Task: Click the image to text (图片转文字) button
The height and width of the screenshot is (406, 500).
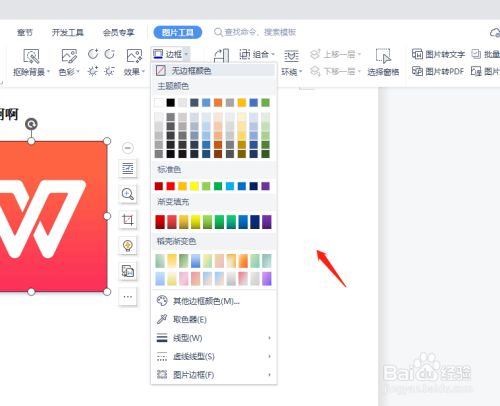Action: click(x=438, y=54)
